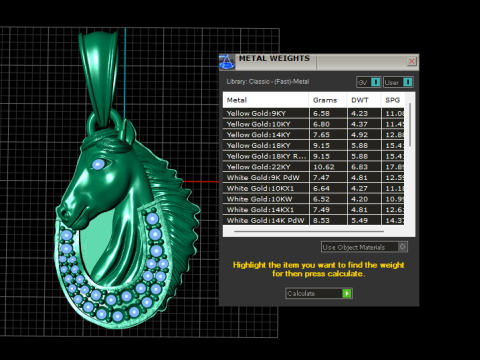Click the 4.37 DWT value
This screenshot has height=360, width=480.
point(359,124)
